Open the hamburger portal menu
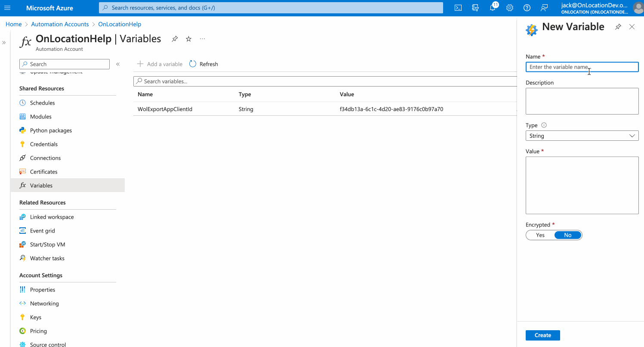Viewport: 644px width, 347px height. pos(7,8)
